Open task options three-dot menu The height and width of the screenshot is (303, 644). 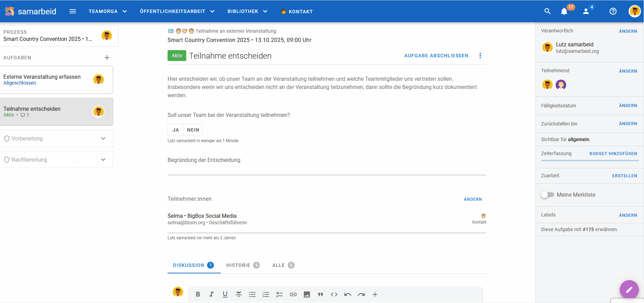[480, 56]
